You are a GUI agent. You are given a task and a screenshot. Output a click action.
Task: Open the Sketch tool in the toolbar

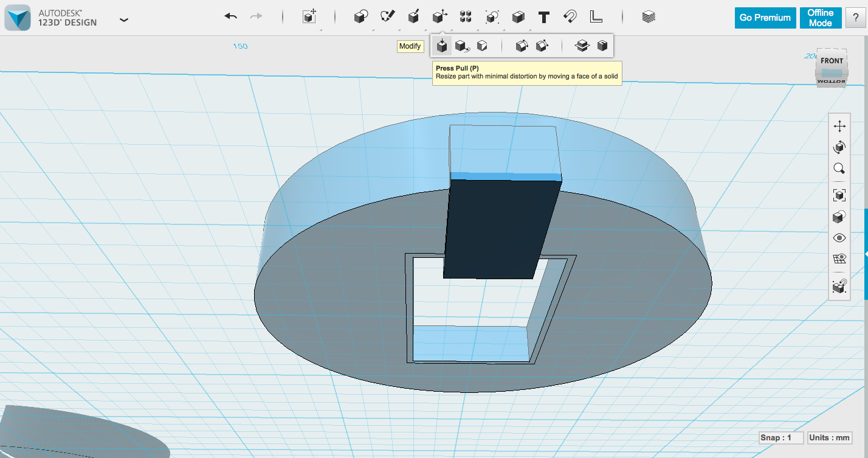coord(388,16)
